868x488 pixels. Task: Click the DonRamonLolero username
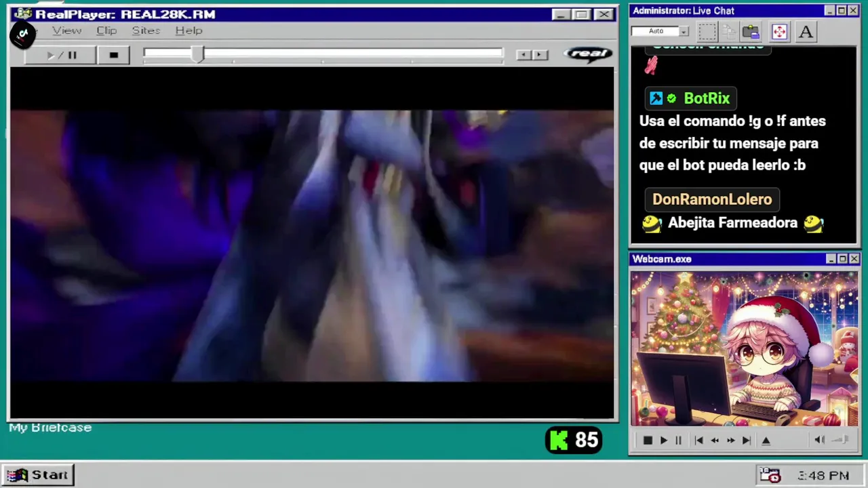click(x=712, y=199)
